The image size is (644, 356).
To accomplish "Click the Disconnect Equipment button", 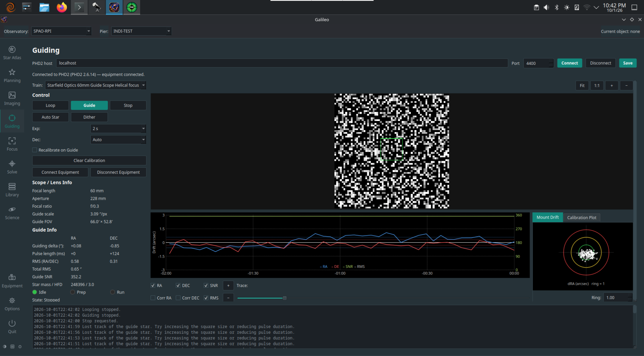I will pos(118,172).
